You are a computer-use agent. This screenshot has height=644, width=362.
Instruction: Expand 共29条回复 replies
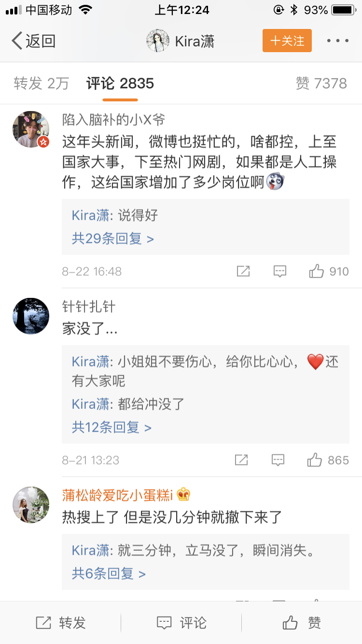113,238
